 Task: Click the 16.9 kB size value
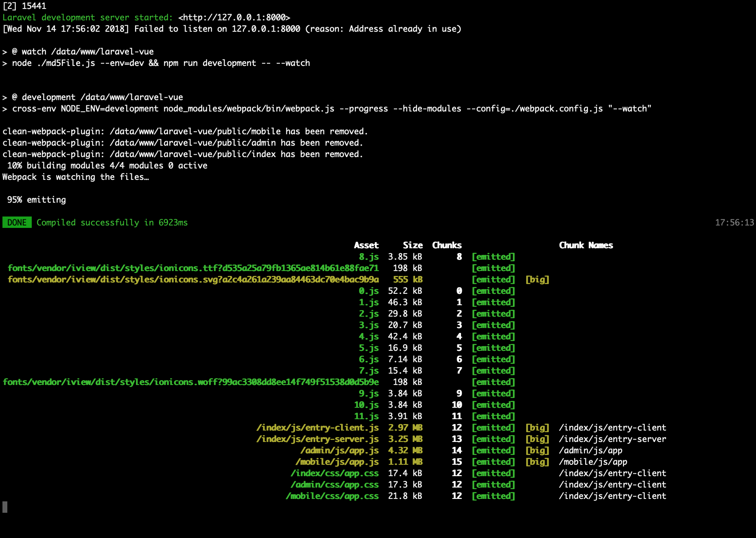(x=405, y=348)
